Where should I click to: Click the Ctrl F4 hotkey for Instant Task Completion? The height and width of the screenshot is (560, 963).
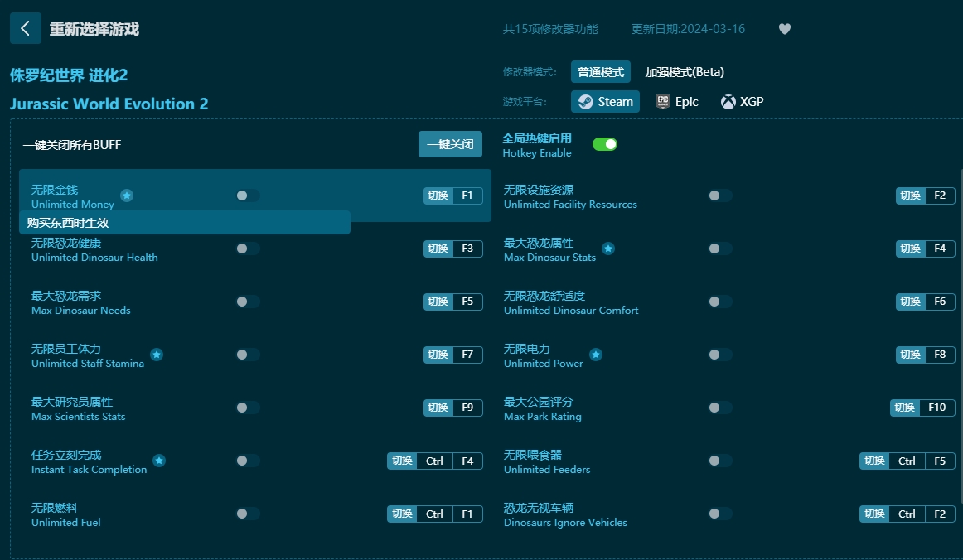(434, 461)
